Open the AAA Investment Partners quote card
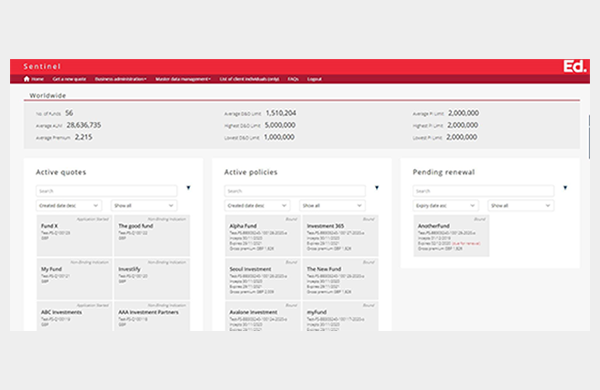Screen dimensions: 600x390 pos(152,316)
